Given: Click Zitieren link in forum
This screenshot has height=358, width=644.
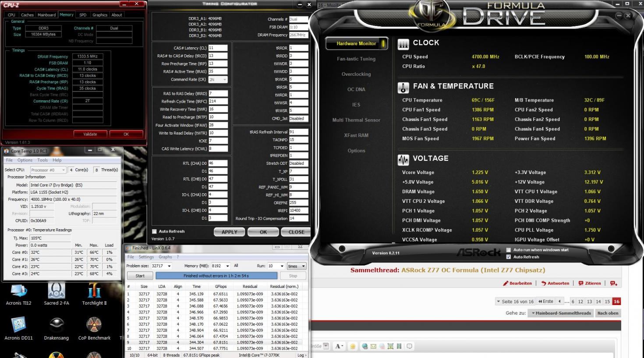Looking at the screenshot, I should (590, 283).
